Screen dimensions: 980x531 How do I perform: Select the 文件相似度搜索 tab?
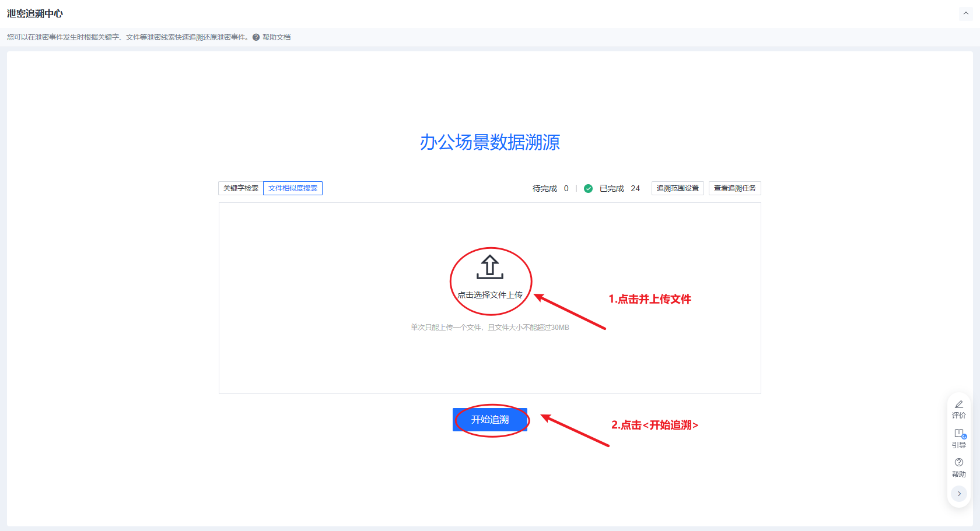point(293,188)
